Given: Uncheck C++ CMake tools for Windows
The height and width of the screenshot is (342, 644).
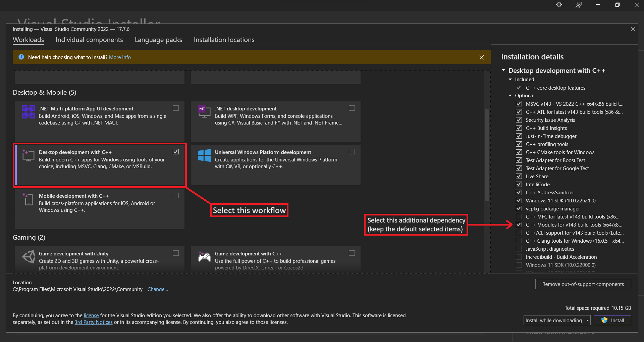Looking at the screenshot, I should [519, 152].
